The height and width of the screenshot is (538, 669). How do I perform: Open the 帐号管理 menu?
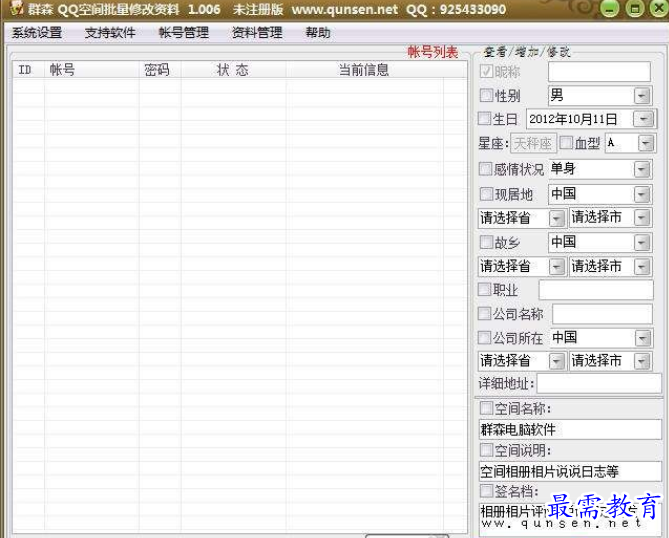184,32
